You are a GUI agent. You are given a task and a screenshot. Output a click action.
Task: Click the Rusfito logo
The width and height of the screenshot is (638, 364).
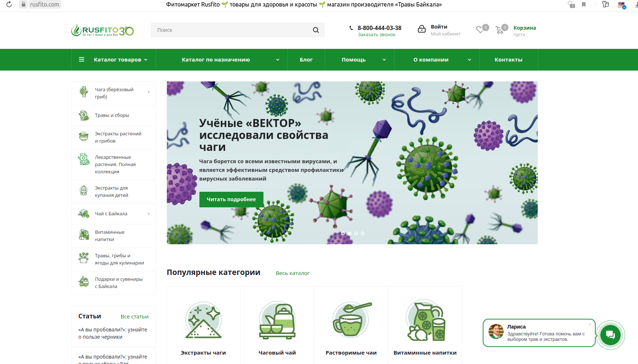point(102,30)
